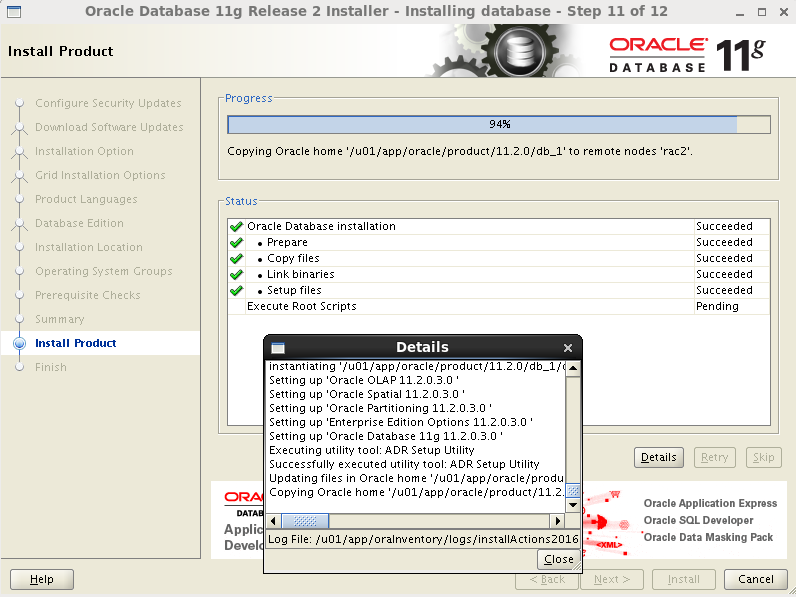
Task: Click green checkmark beside Link binaries
Action: pyautogui.click(x=236, y=275)
